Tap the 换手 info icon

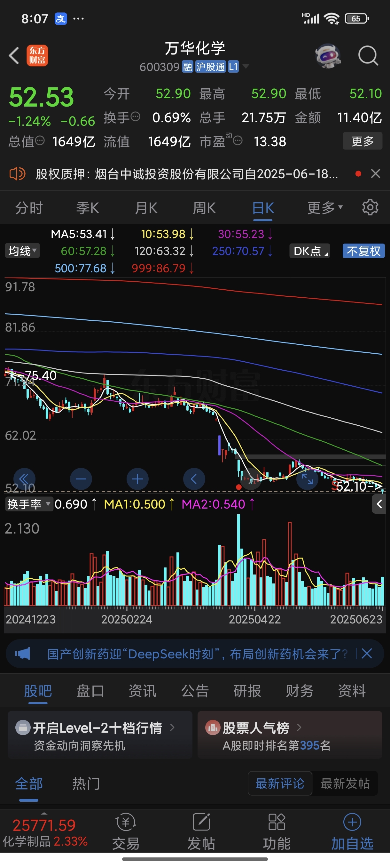(135, 117)
